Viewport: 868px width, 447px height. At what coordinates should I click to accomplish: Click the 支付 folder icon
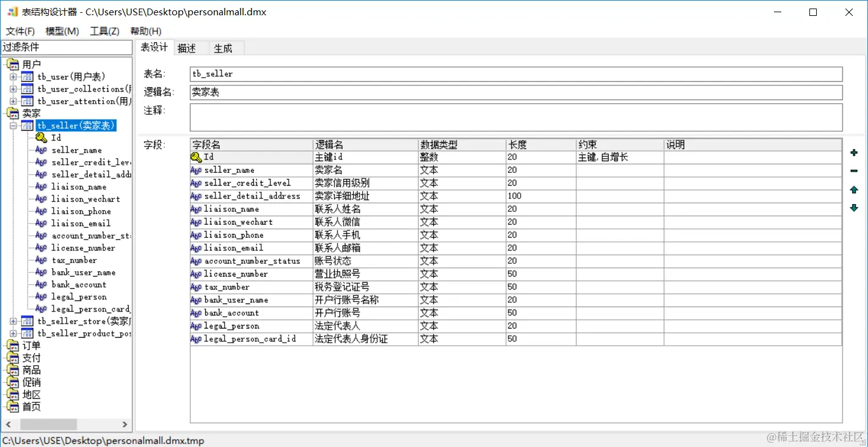click(x=13, y=358)
